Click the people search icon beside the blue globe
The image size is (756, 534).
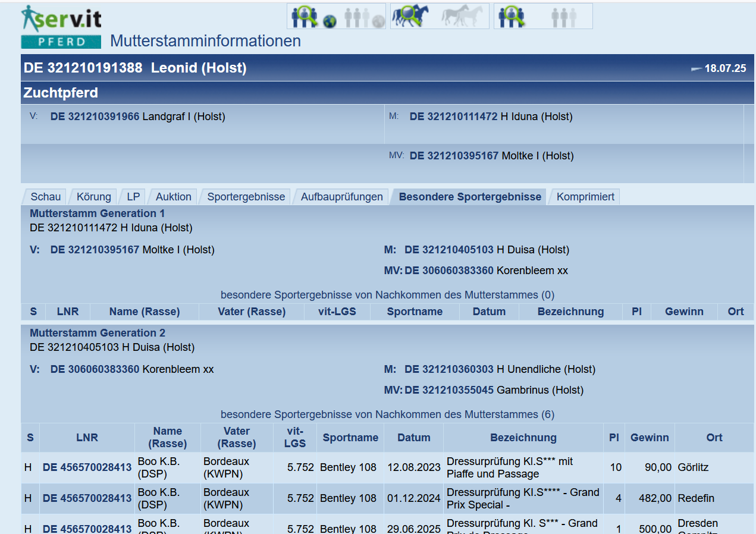coord(305,17)
